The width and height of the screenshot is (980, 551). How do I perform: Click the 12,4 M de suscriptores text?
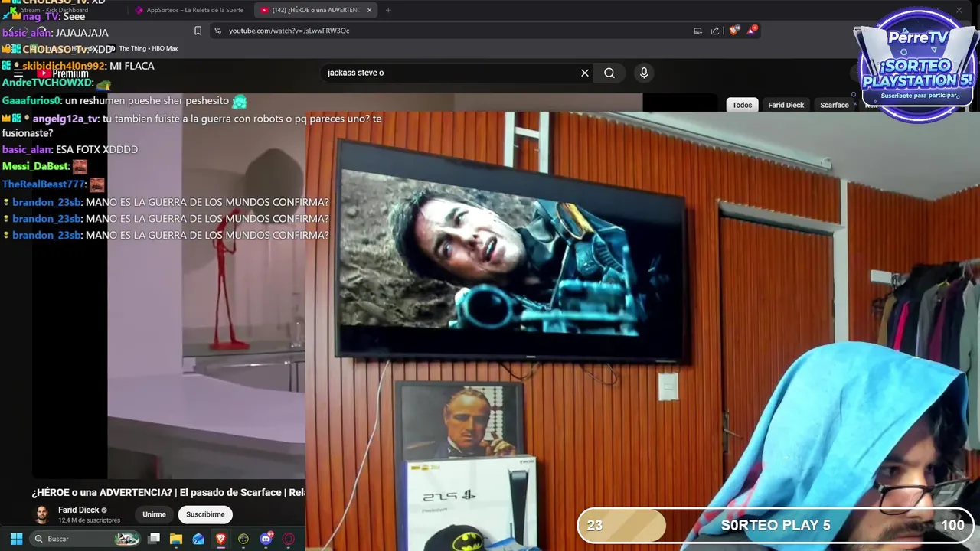[x=89, y=520]
